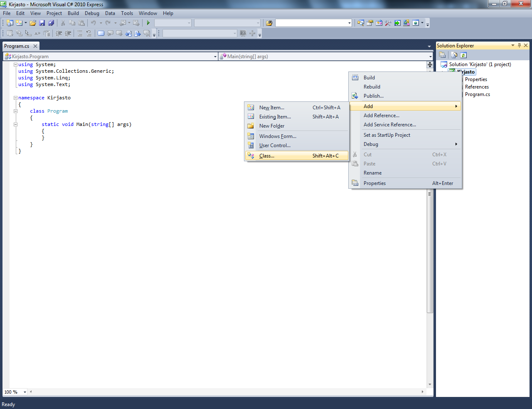Move to previous bookmark icon
Image resolution: width=532 pixels, height=409 pixels.
coord(110,33)
